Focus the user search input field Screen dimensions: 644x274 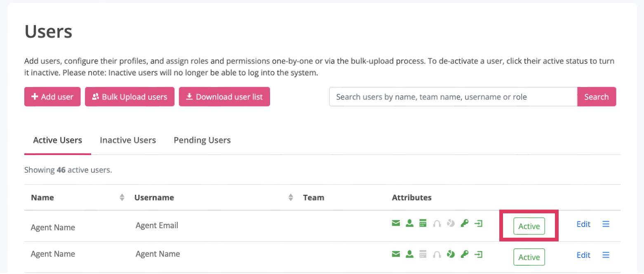(x=453, y=97)
